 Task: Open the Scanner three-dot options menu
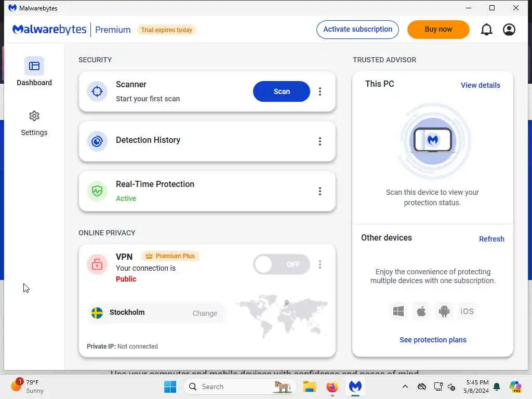coord(320,91)
